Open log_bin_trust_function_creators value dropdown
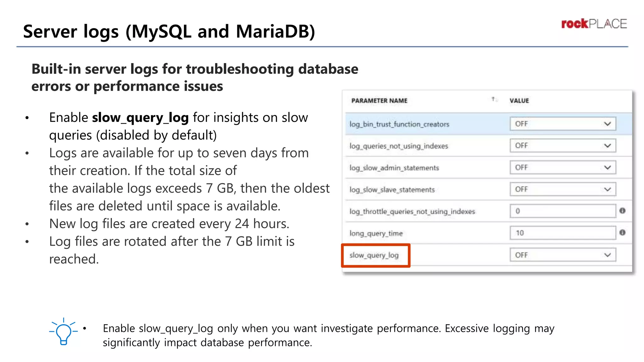The height and width of the screenshot is (362, 644). click(563, 124)
